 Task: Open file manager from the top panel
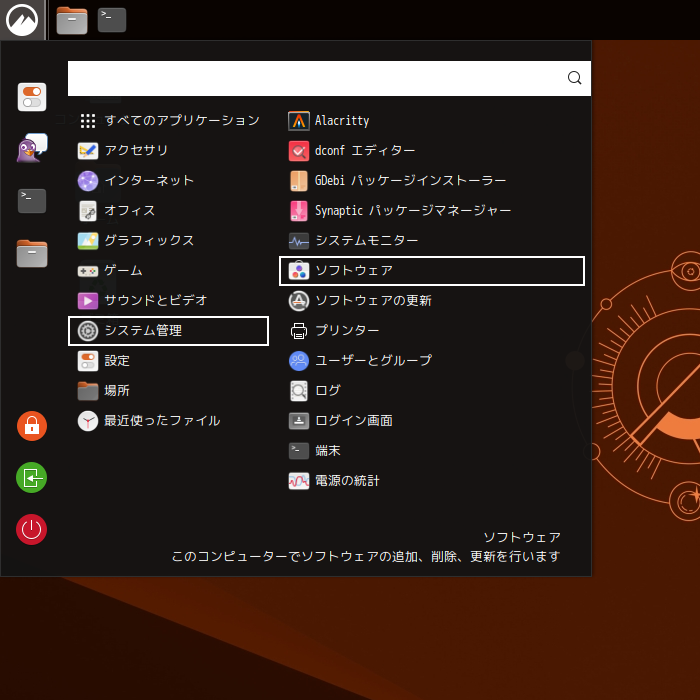tap(72, 20)
